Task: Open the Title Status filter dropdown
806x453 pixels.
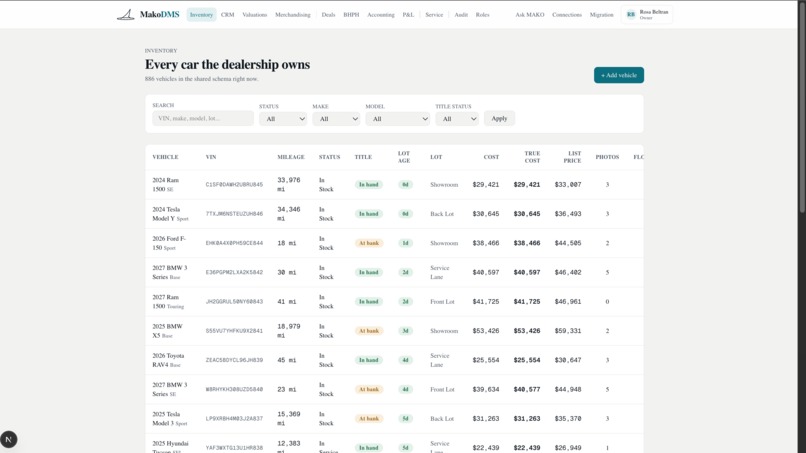Action: pyautogui.click(x=457, y=119)
